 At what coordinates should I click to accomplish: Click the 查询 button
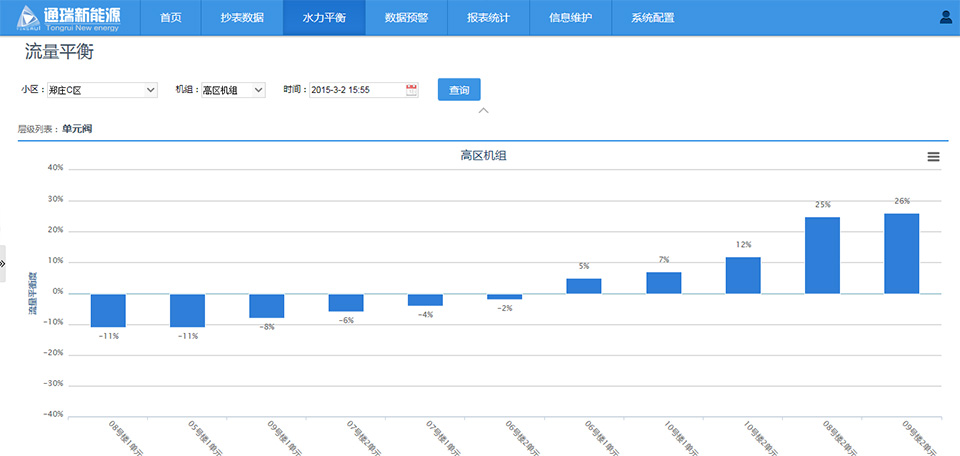459,90
